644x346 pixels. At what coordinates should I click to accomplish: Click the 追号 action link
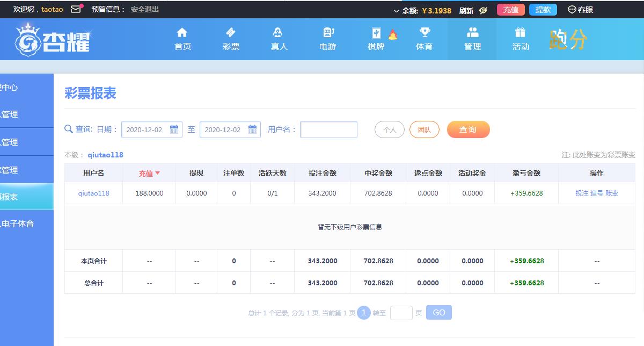tap(597, 193)
